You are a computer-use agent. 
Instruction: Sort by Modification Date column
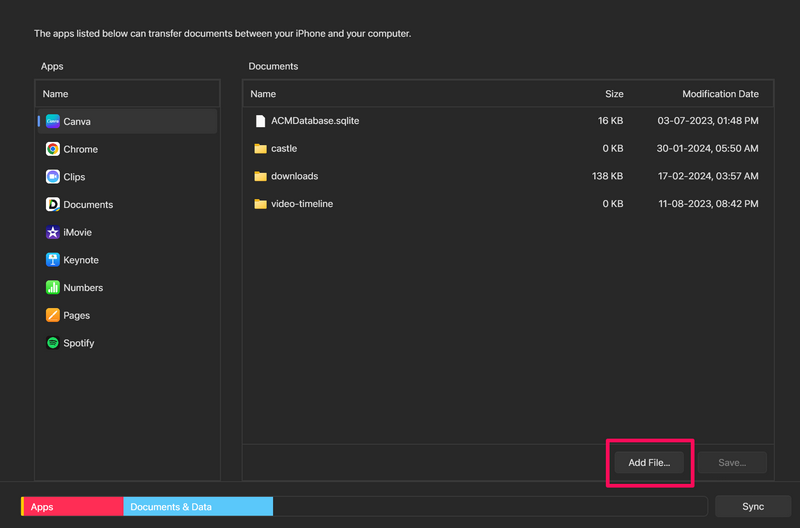pos(720,94)
